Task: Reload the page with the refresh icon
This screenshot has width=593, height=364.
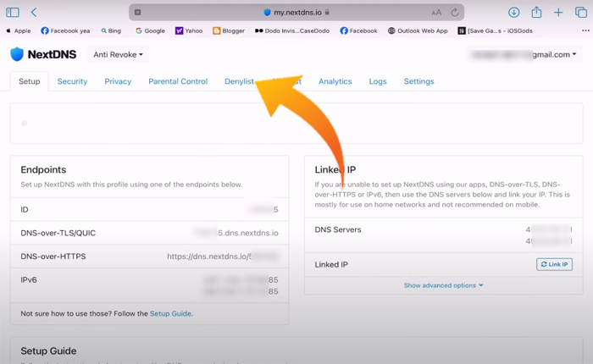Action: click(x=455, y=13)
